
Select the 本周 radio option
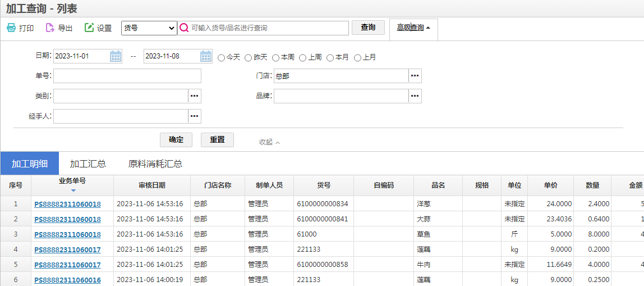coord(275,58)
